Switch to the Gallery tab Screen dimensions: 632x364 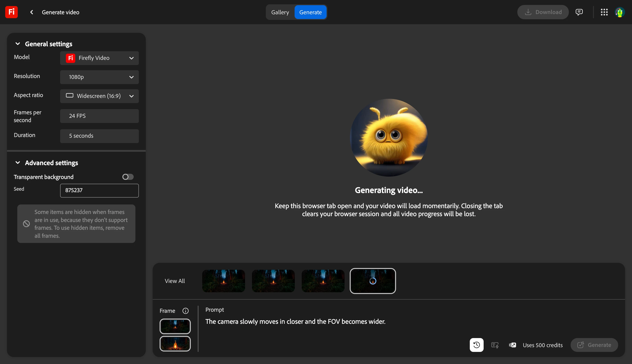coord(280,12)
